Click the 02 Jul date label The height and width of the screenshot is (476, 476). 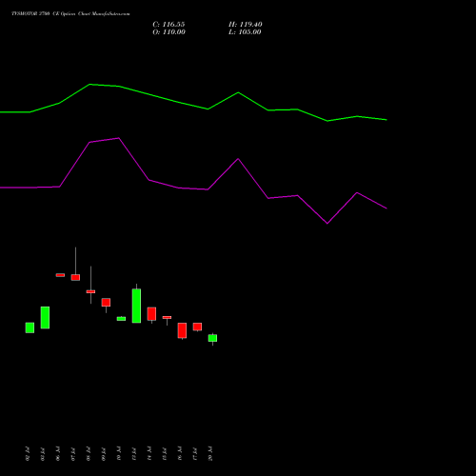tap(28, 454)
